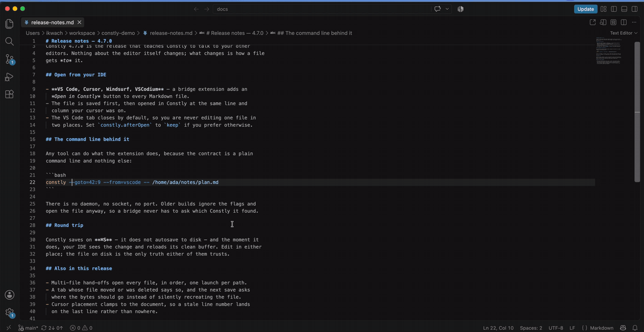
Task: Open the Text Editor dropdown
Action: pyautogui.click(x=624, y=33)
